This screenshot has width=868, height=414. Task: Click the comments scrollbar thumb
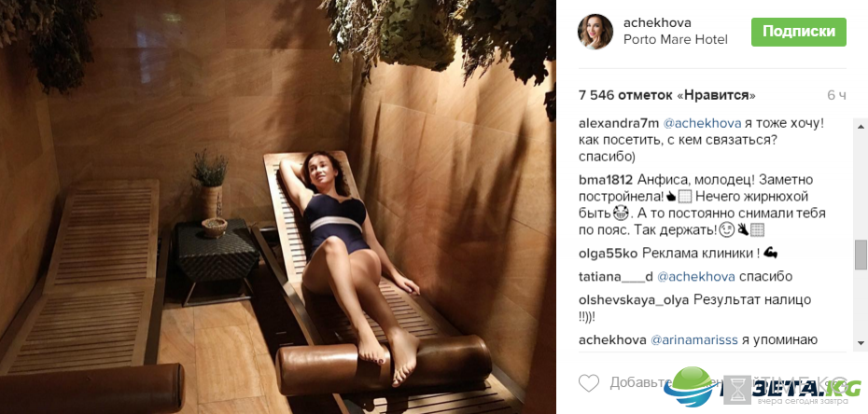coord(861,254)
